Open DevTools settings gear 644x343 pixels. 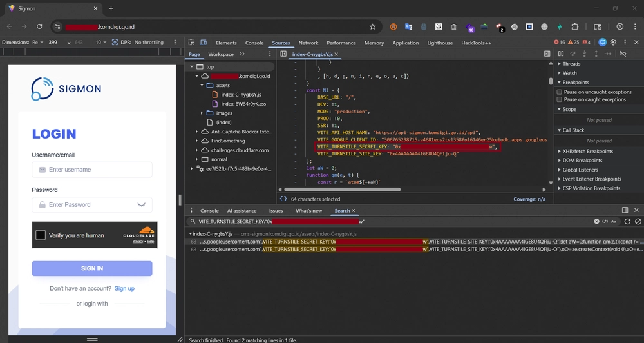tap(614, 43)
